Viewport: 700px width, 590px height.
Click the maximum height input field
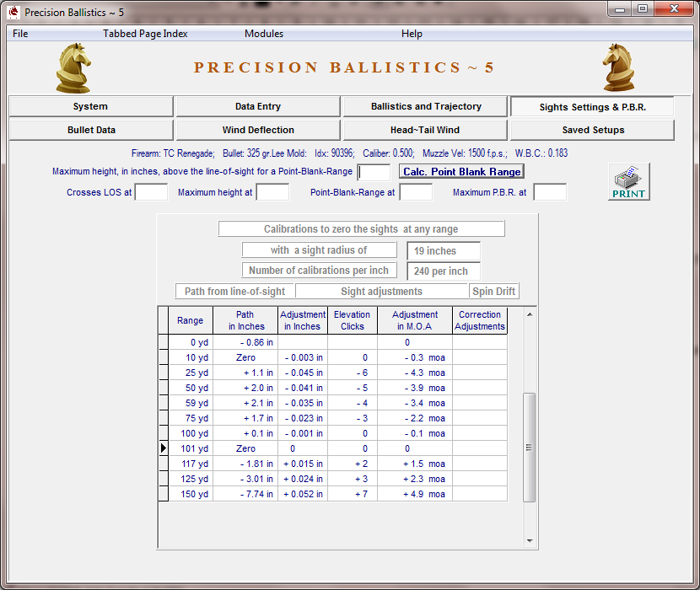click(374, 172)
